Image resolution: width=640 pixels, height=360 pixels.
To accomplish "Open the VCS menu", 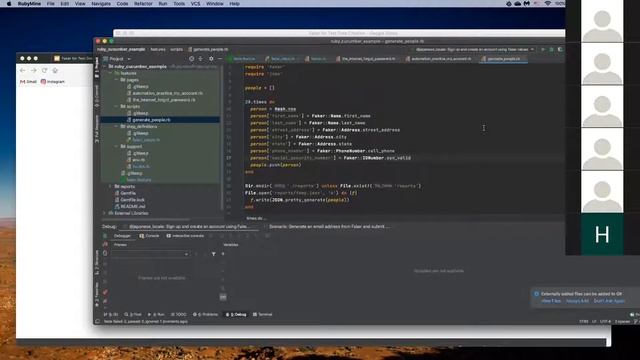I will click(196, 4).
